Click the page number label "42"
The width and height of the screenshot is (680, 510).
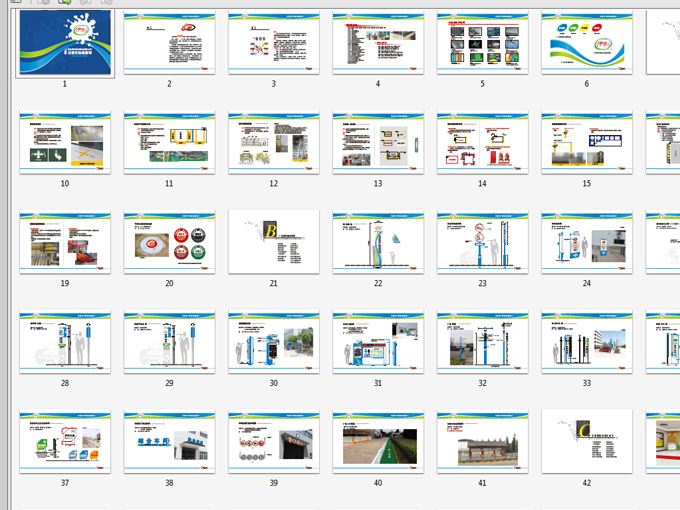(587, 483)
